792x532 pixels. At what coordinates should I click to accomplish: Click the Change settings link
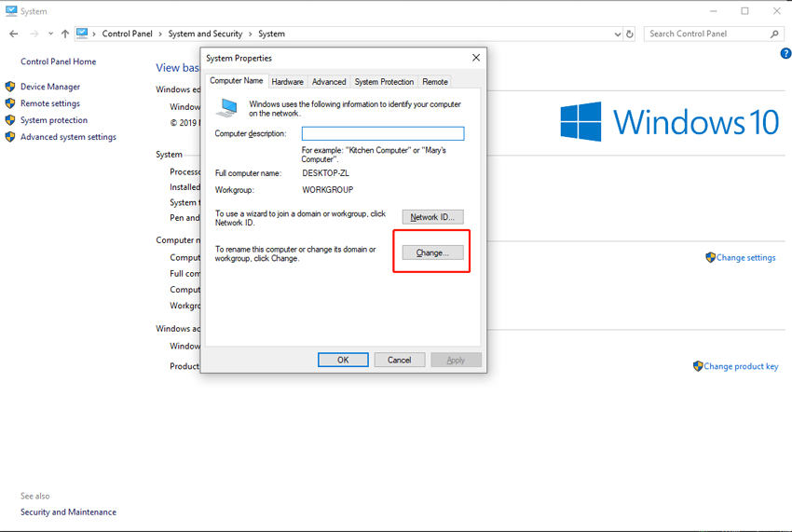tap(745, 257)
